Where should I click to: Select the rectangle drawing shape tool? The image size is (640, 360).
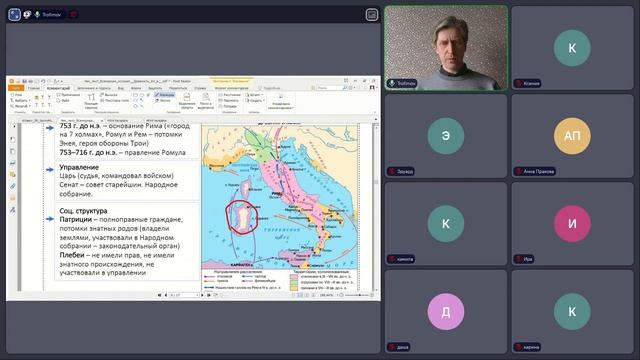(x=135, y=95)
